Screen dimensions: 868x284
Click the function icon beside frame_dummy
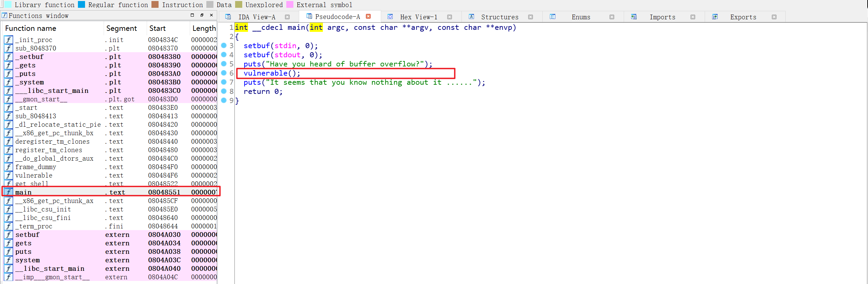(x=8, y=167)
